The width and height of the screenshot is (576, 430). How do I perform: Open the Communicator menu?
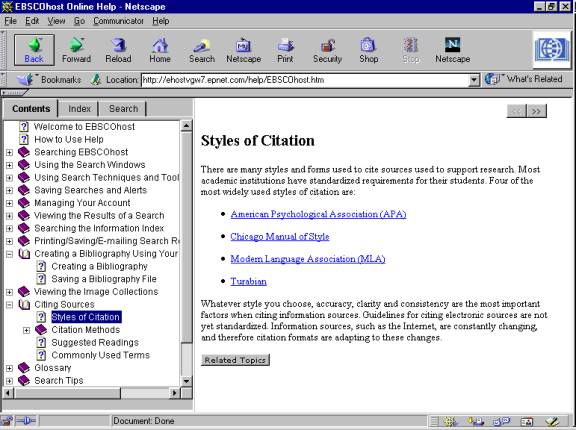point(118,21)
